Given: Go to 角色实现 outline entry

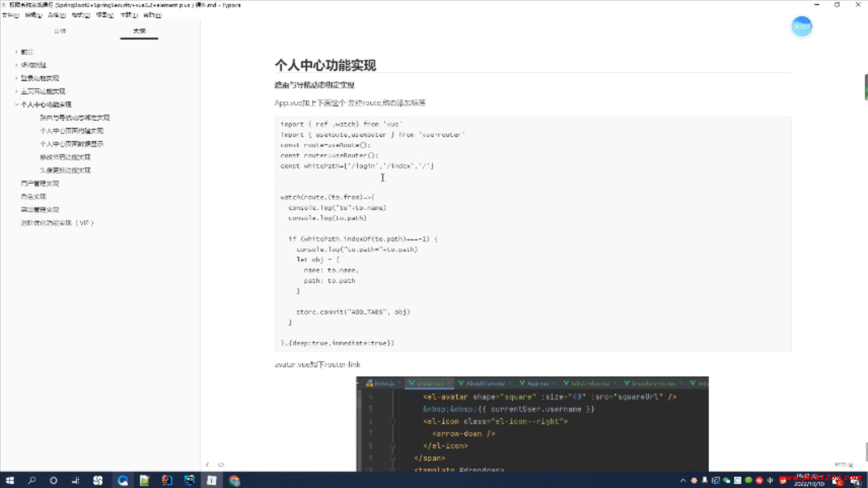Looking at the screenshot, I should (x=33, y=196).
